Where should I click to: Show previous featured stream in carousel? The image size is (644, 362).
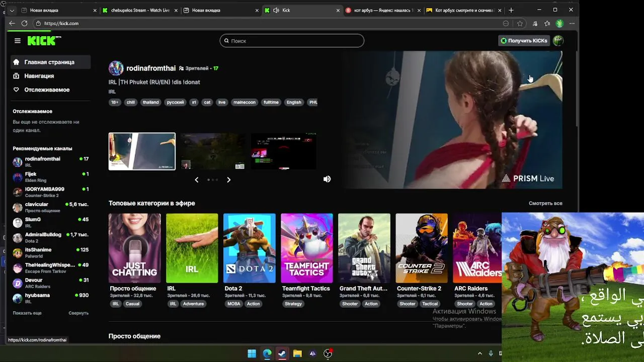click(197, 179)
